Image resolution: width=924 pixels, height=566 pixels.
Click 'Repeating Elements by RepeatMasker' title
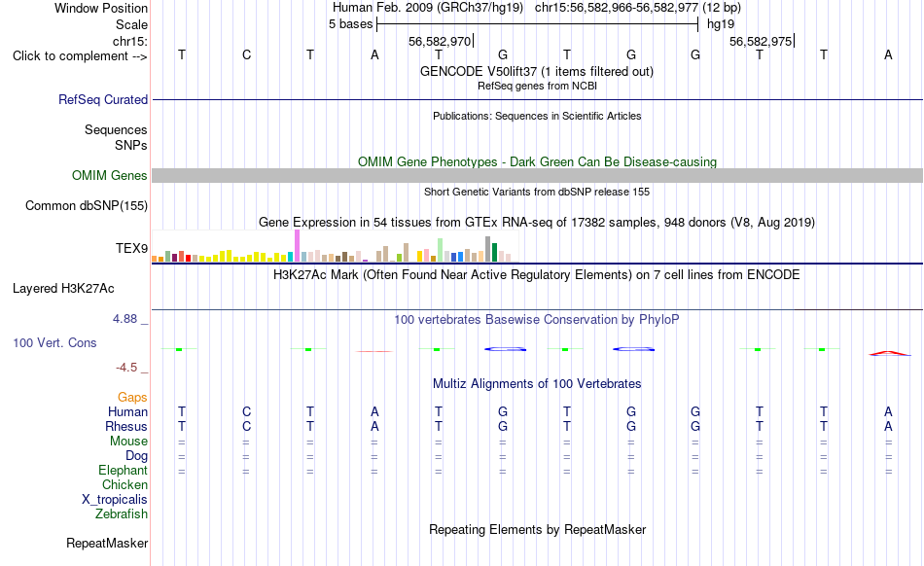537,529
